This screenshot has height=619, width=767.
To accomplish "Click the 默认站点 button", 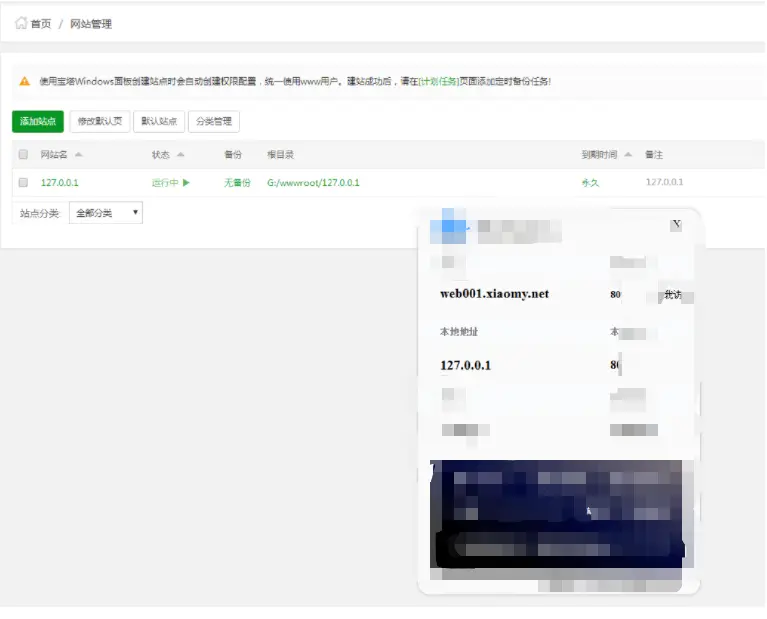I will 159,121.
